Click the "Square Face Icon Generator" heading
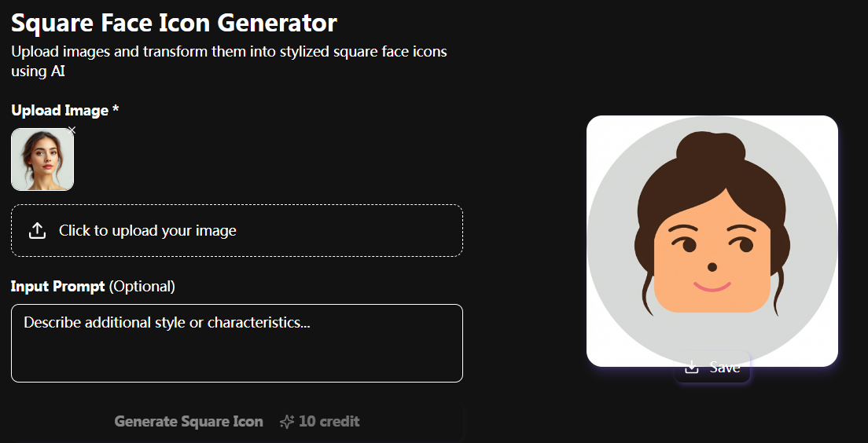 pos(174,23)
